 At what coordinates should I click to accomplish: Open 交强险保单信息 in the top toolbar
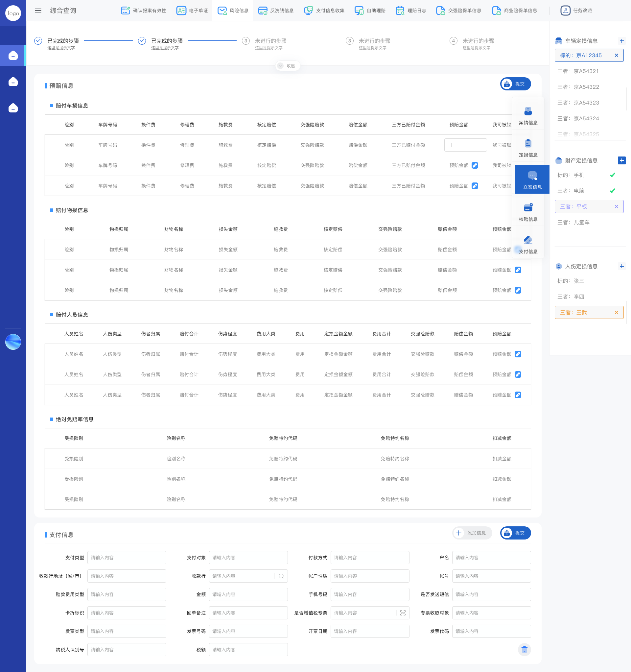(459, 11)
